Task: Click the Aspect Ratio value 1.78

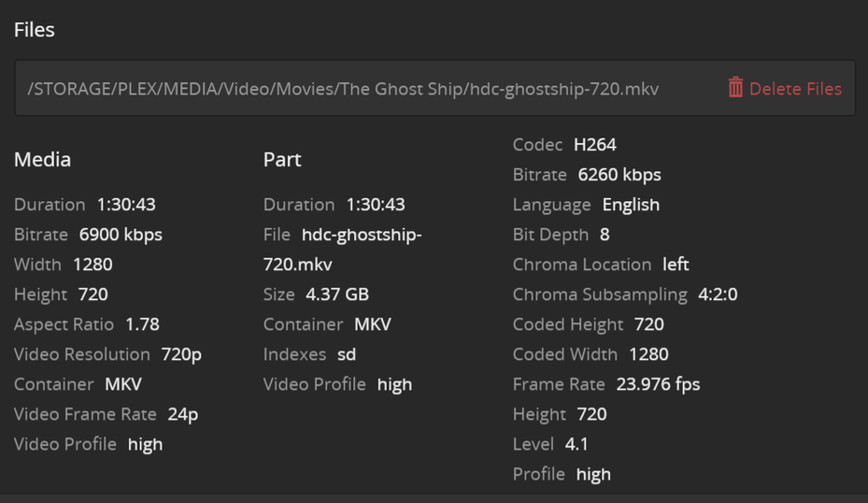Action: point(142,324)
